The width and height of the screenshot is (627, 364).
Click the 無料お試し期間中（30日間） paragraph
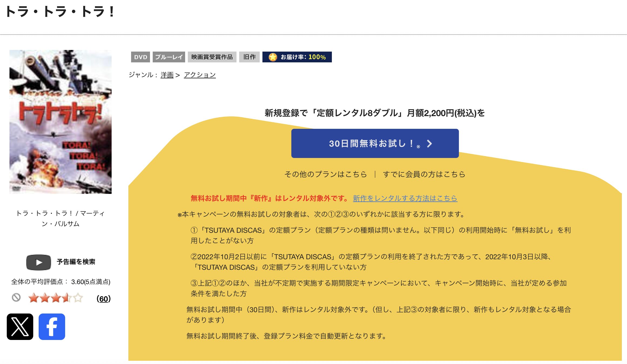(x=379, y=315)
